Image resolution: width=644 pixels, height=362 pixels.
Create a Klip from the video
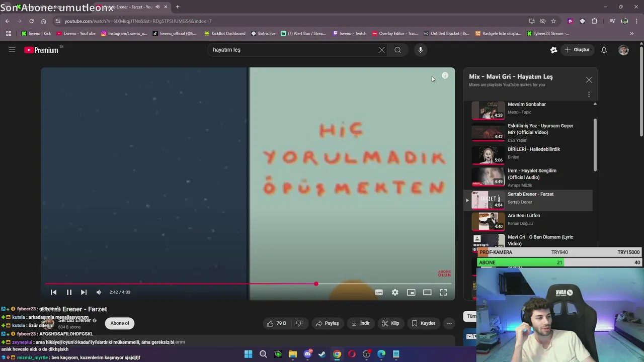pos(390,323)
